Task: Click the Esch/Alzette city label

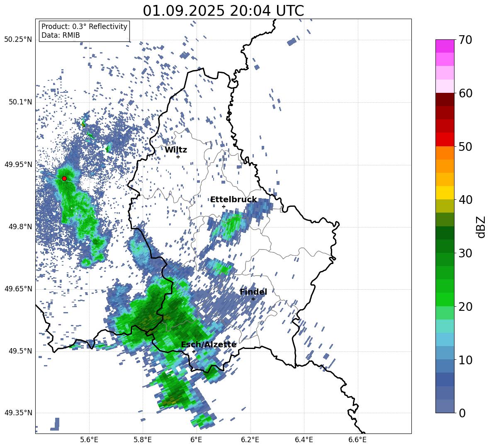Action: pyautogui.click(x=209, y=344)
